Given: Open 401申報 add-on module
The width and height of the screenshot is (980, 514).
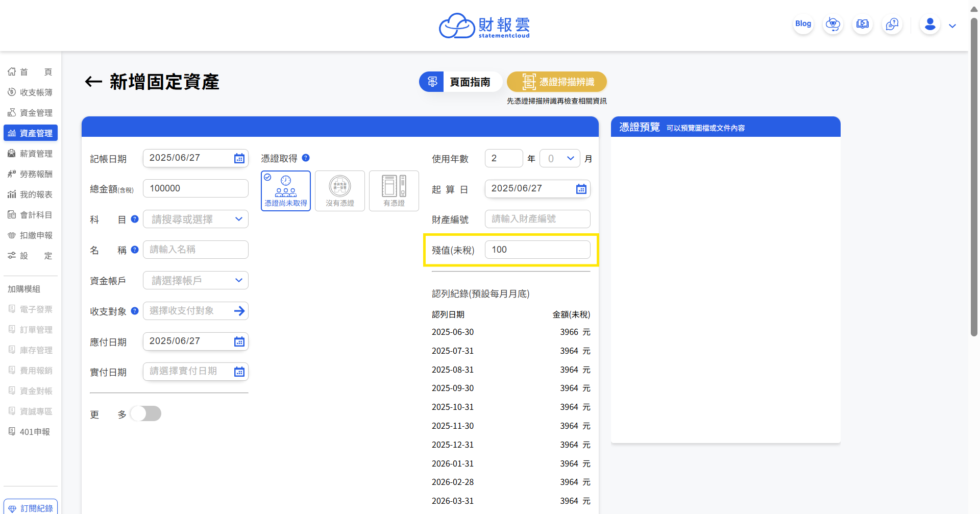Looking at the screenshot, I should (x=31, y=432).
